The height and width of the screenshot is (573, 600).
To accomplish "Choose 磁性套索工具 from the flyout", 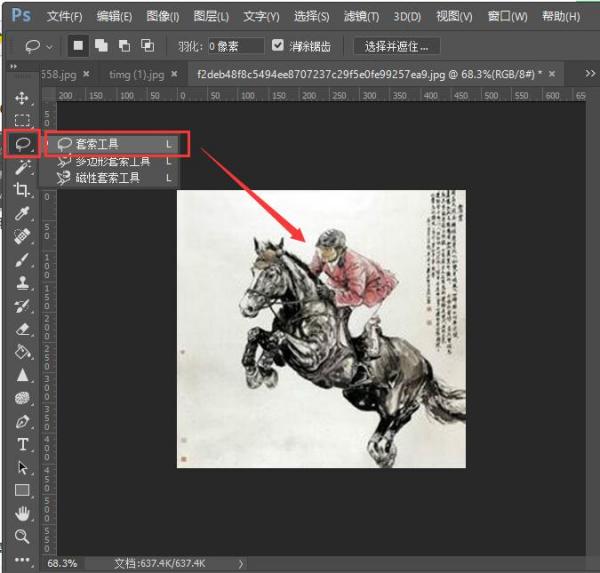I will point(113,178).
